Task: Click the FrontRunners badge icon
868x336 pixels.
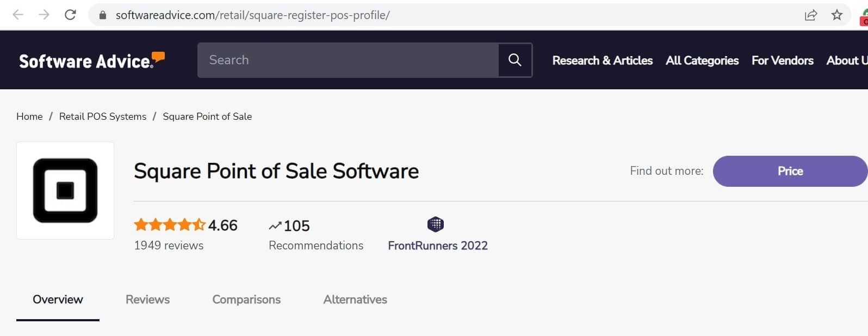Action: click(436, 224)
